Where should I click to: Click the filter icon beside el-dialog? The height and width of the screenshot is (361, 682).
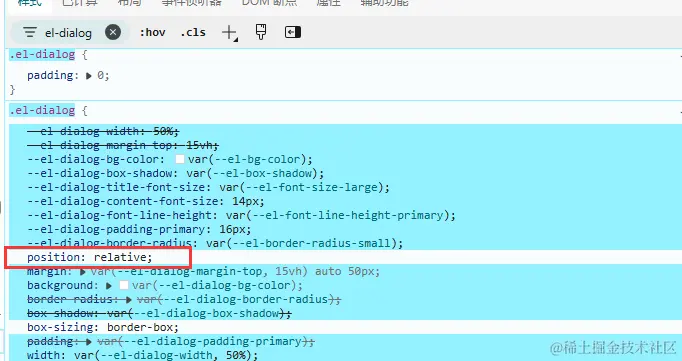pyautogui.click(x=30, y=32)
